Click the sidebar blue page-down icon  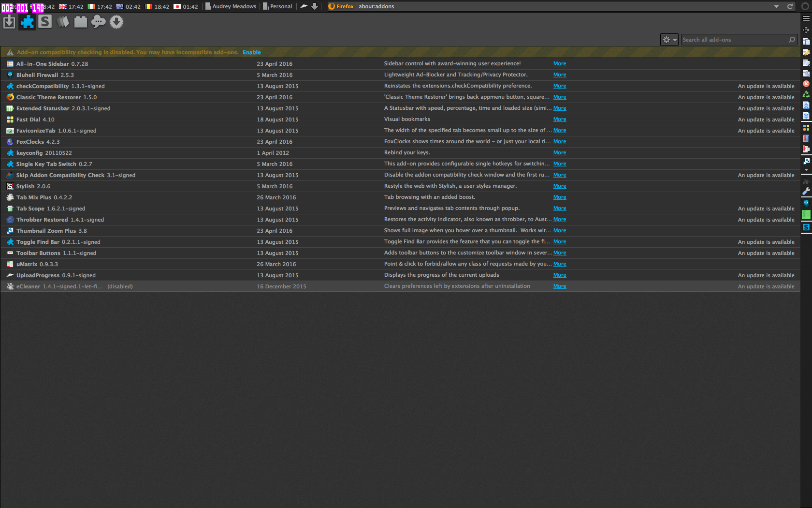806,116
